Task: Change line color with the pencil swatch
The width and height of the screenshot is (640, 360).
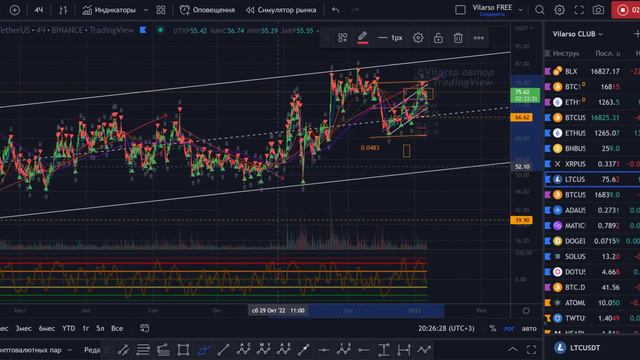Action: [x=362, y=38]
